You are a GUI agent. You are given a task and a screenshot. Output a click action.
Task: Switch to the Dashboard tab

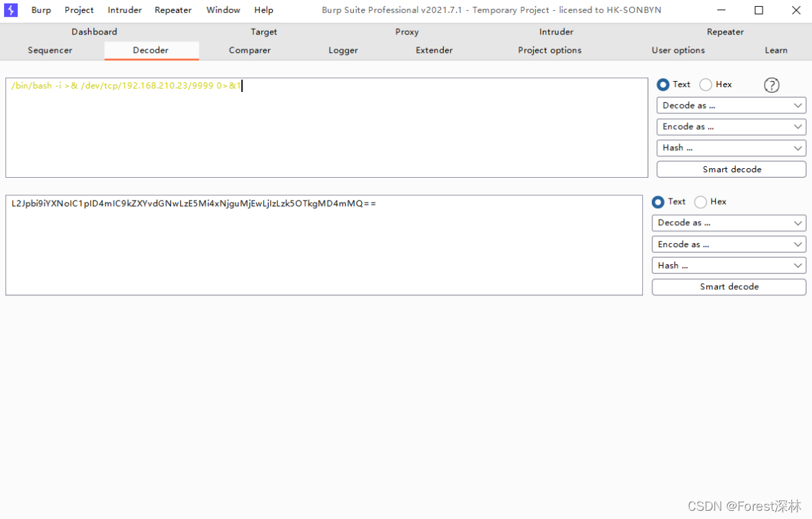pyautogui.click(x=94, y=32)
